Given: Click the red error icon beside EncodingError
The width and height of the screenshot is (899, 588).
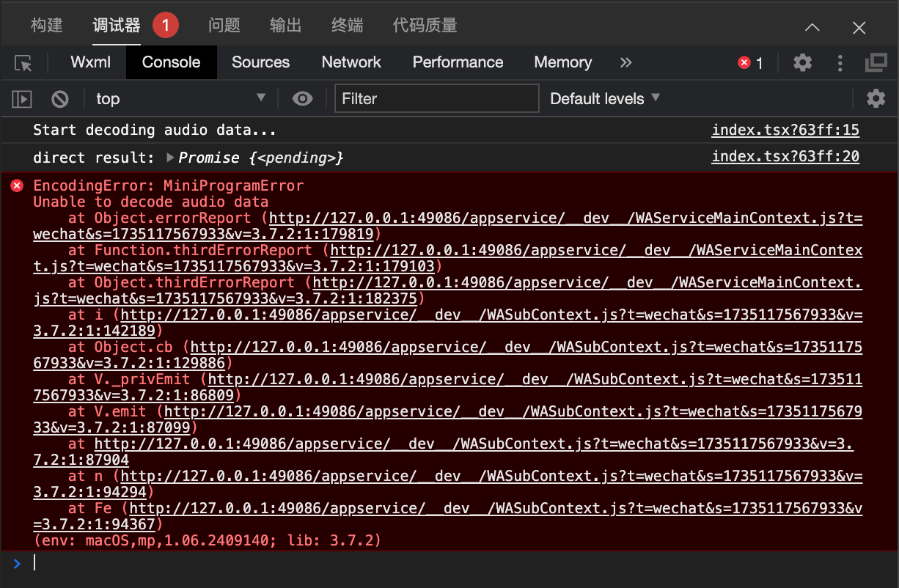Looking at the screenshot, I should click(17, 186).
